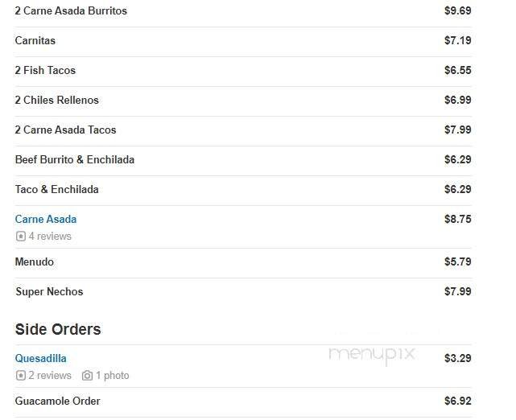Viewport: 516px width, 420px height.
Task: Click the 2 Fish Tacos item
Action: pyautogui.click(x=45, y=71)
